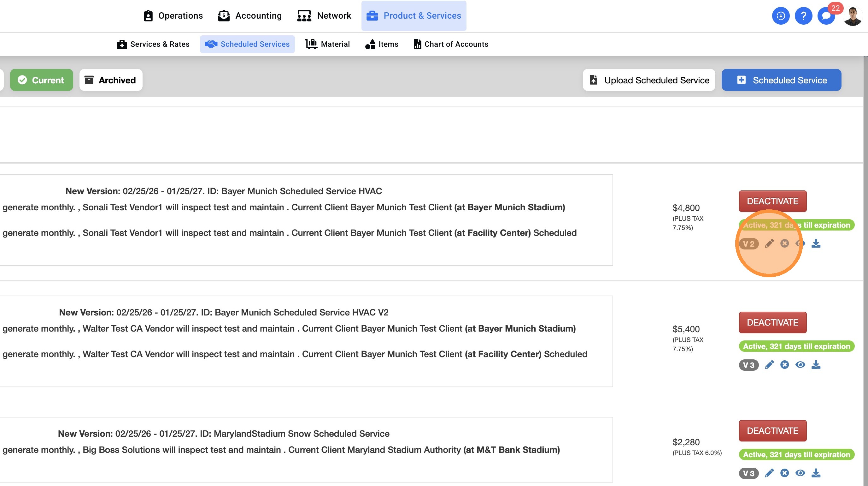The height and width of the screenshot is (486, 868).
Task: Click pencil edit icon for MarylandStadium Snow service
Action: [769, 473]
